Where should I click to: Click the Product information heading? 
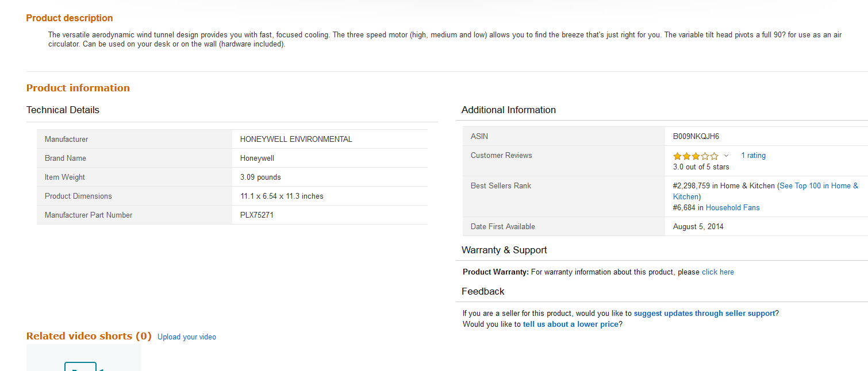(x=78, y=88)
